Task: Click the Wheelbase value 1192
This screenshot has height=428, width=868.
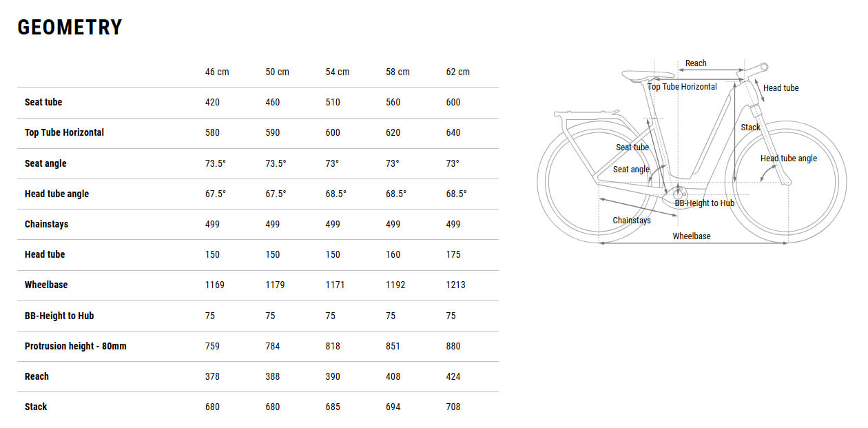Action: [395, 285]
